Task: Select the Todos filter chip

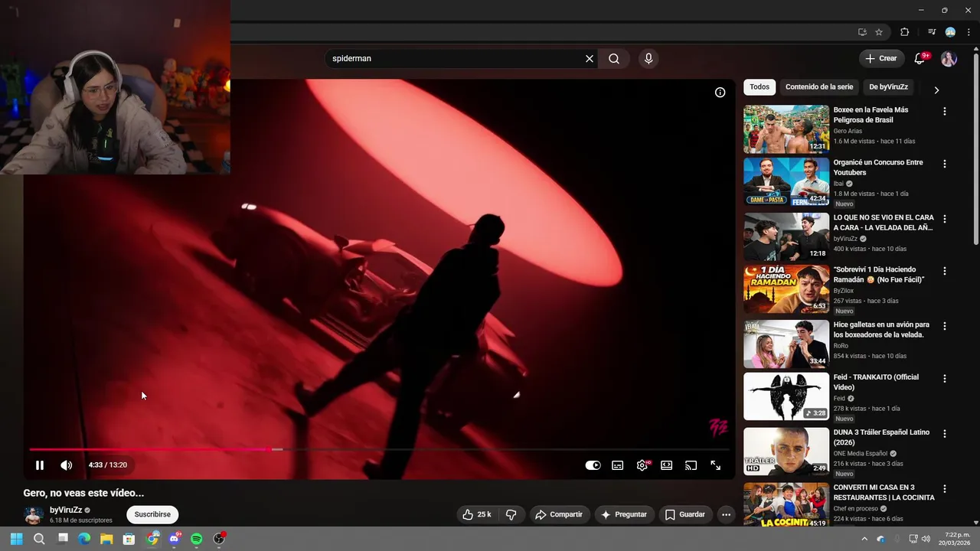Action: 759,87
